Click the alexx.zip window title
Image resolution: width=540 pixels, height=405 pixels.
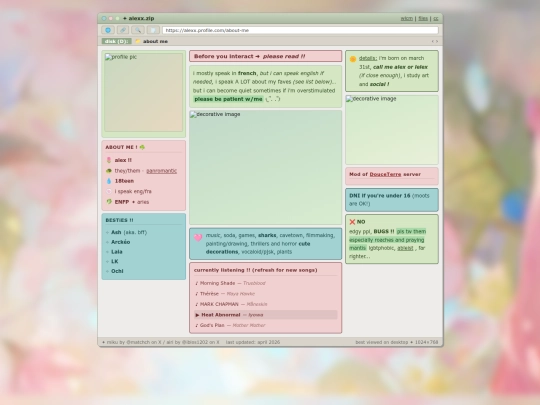pos(138,18)
